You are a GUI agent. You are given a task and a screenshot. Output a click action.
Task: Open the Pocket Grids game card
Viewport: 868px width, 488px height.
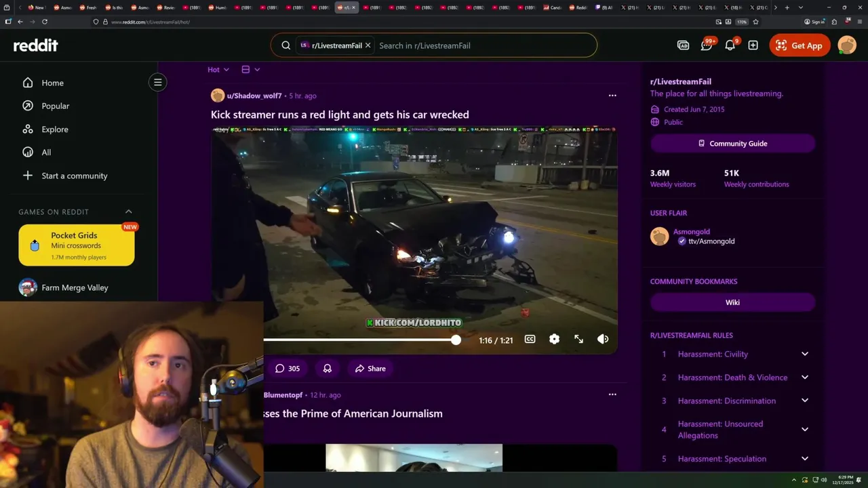coord(77,245)
